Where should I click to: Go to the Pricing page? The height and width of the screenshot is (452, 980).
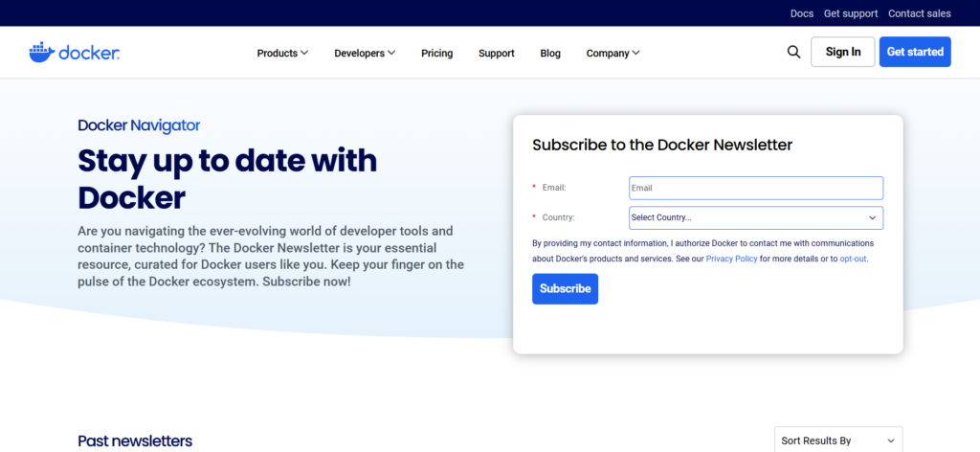(436, 54)
